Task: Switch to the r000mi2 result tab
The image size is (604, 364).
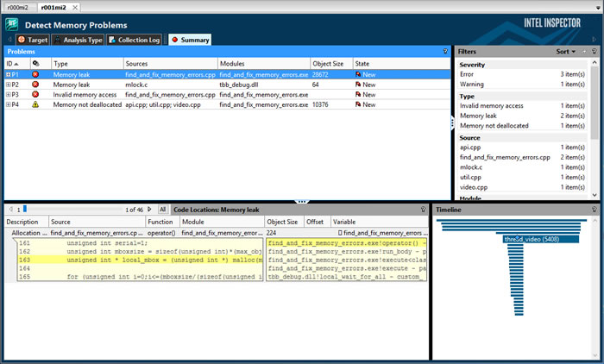Action: click(18, 7)
